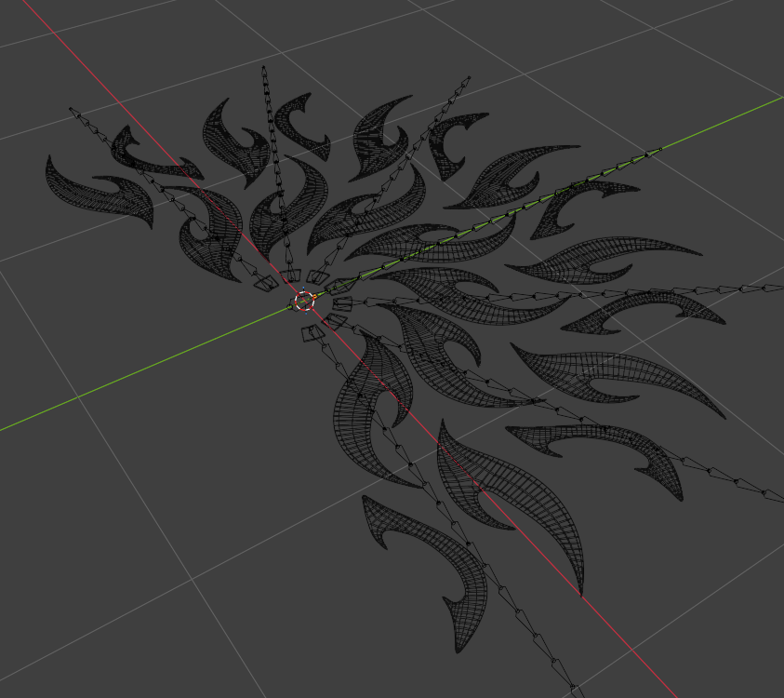The width and height of the screenshot is (784, 698).
Task: Click the 3D cursor at the origin
Action: click(304, 301)
